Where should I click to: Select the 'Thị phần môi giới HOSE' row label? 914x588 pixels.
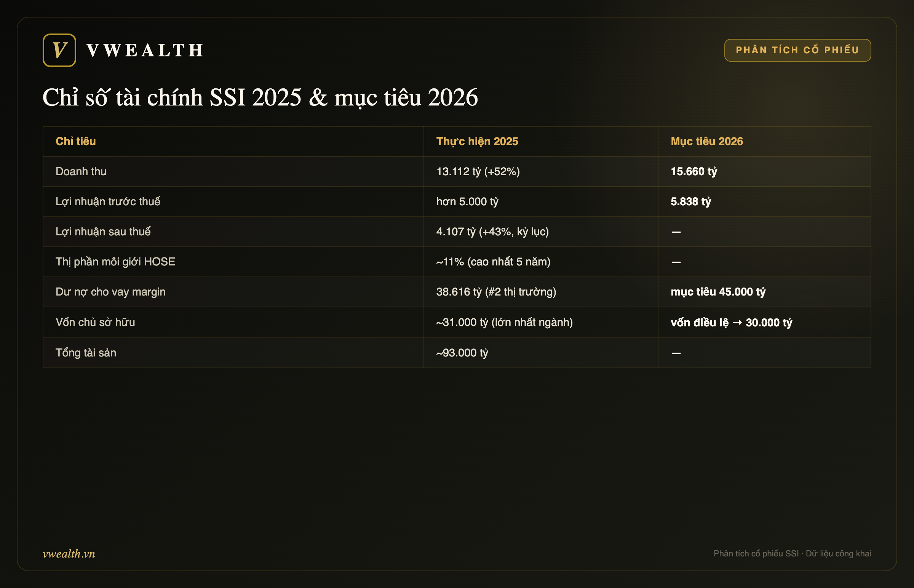pos(115,262)
